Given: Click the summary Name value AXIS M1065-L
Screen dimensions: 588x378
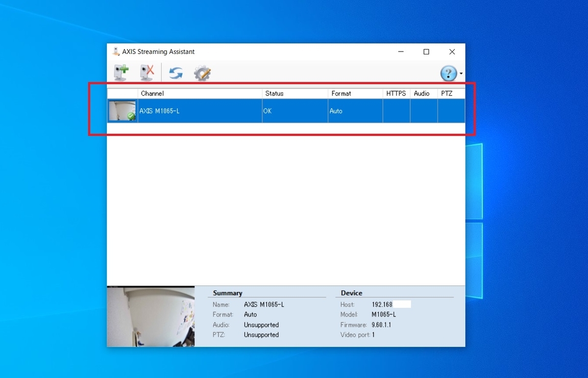Looking at the screenshot, I should click(264, 304).
